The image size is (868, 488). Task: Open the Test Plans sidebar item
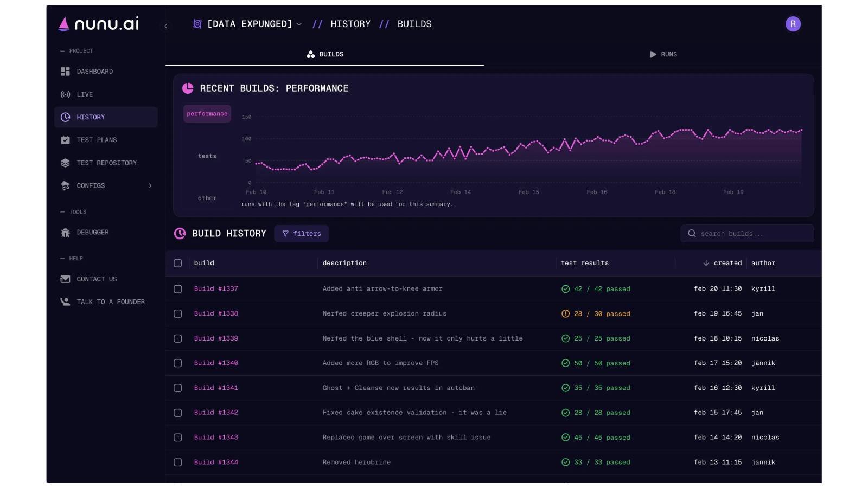pyautogui.click(x=106, y=140)
